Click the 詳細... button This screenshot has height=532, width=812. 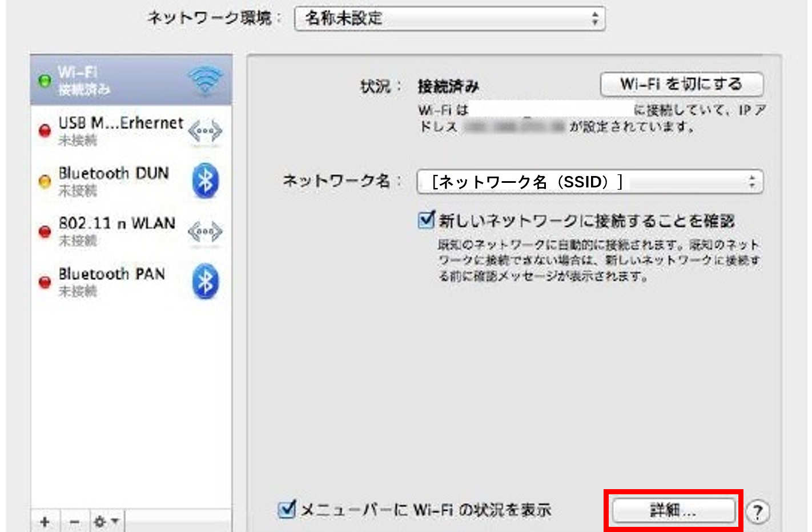coord(673,510)
